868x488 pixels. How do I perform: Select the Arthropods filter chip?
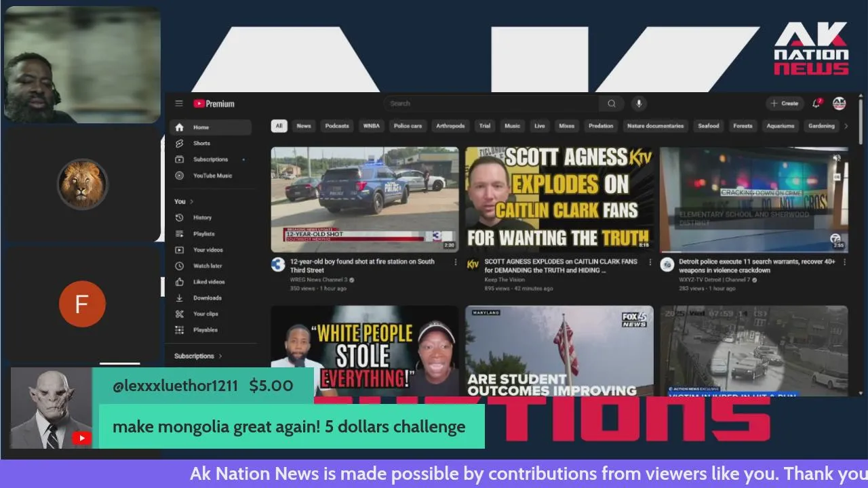point(450,126)
